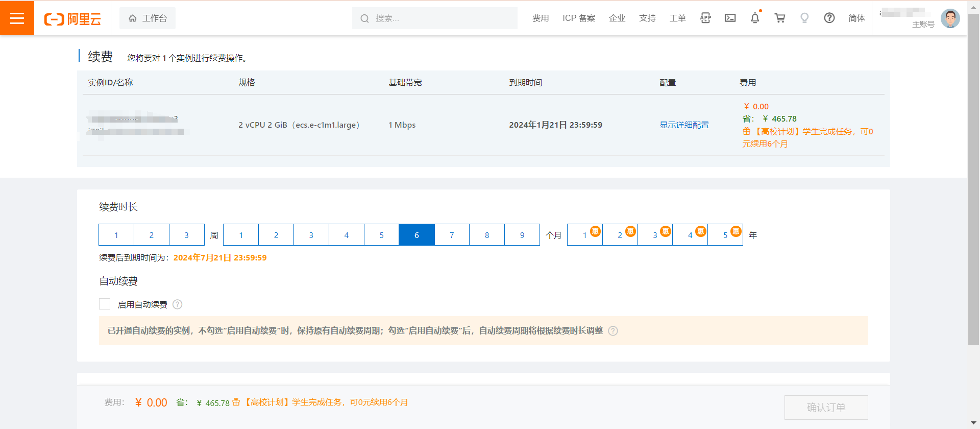The width and height of the screenshot is (980, 429).
Task: Click the search magnifier icon
Action: pos(364,18)
